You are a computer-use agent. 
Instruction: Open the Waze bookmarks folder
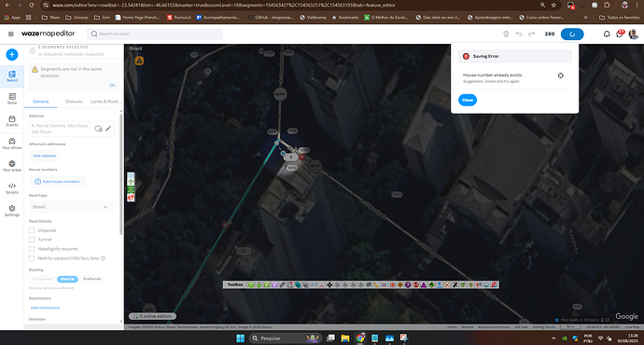[50, 17]
